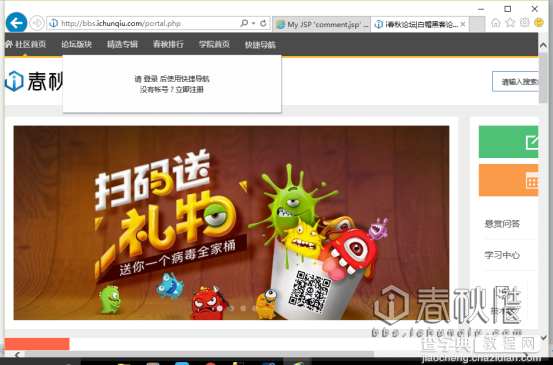Viewport: 553px width, 365px height.
Task: Close the i春秋论坛 tab with its X
Action: (x=463, y=24)
